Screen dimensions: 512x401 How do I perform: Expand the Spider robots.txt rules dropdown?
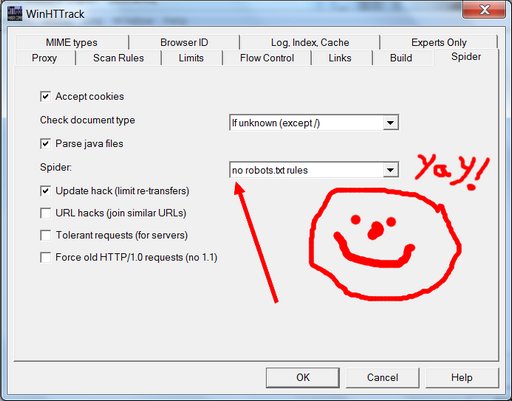[390, 170]
